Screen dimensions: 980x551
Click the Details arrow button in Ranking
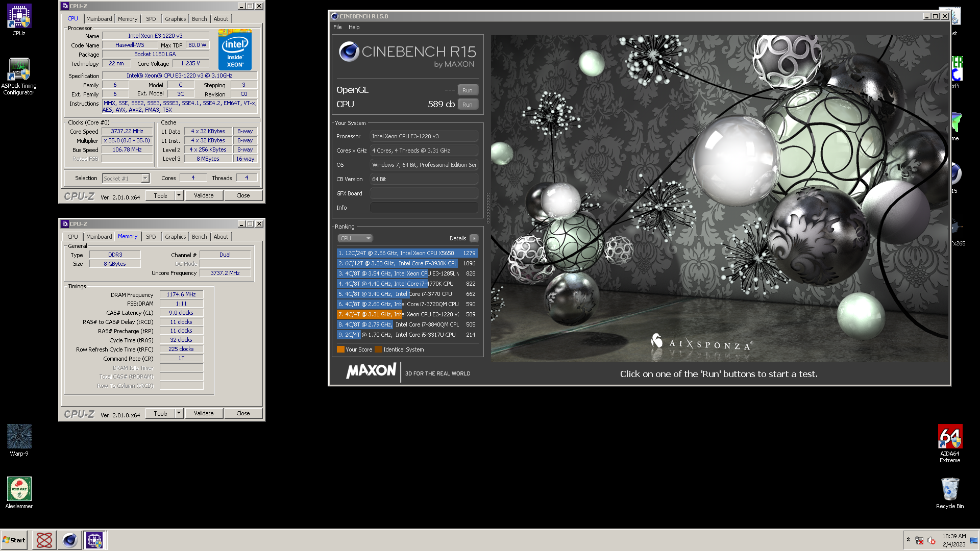[x=474, y=238]
